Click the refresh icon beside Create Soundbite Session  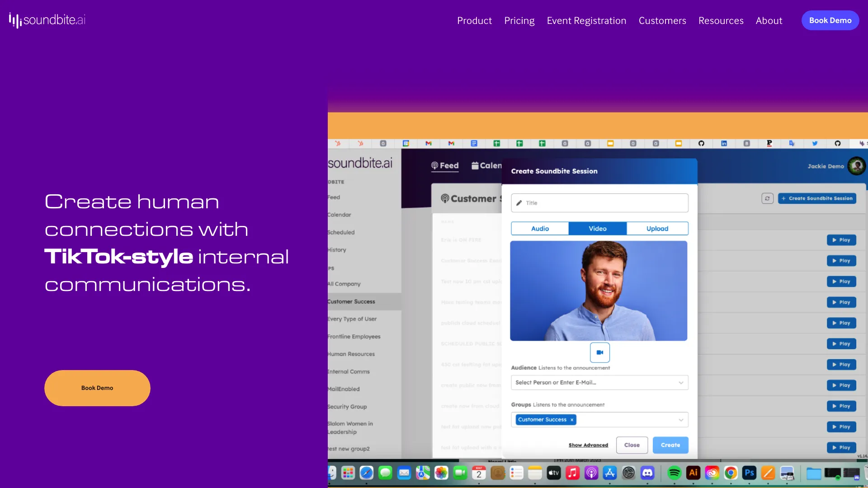767,198
